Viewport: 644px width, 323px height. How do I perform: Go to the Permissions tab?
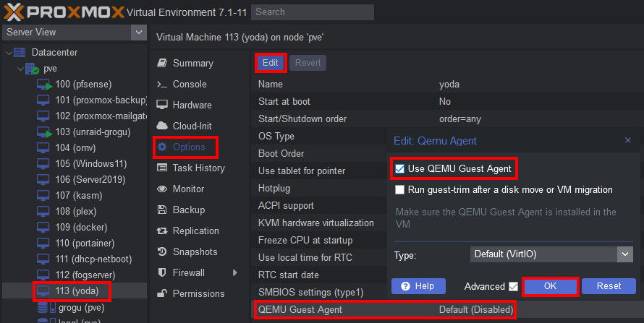[x=198, y=293]
